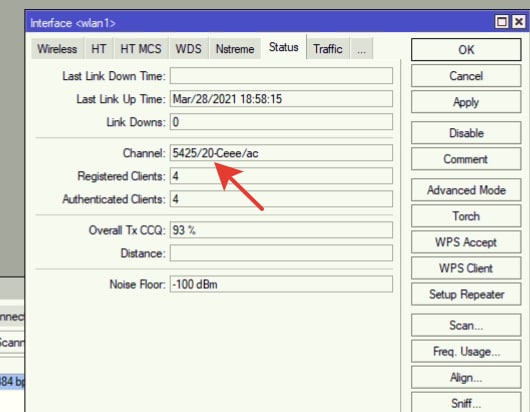Switch to the Traffic tab
The image size is (530, 412).
pyautogui.click(x=328, y=49)
